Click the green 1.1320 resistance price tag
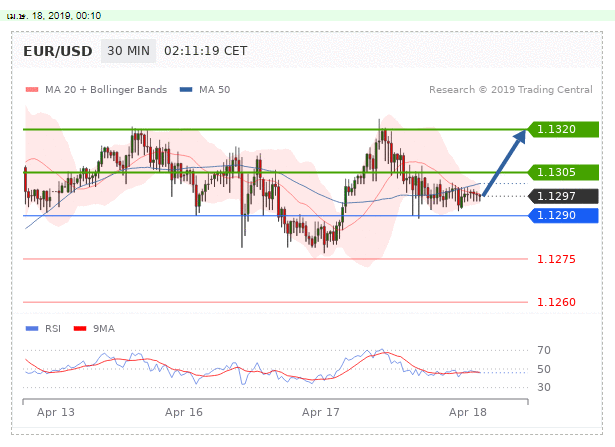This screenshot has height=447, width=615. click(566, 129)
